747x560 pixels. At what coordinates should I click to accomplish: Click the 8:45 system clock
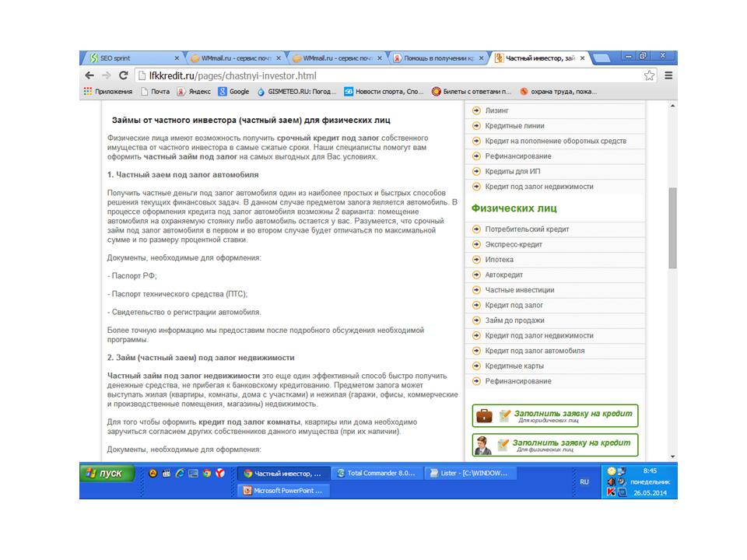[650, 471]
